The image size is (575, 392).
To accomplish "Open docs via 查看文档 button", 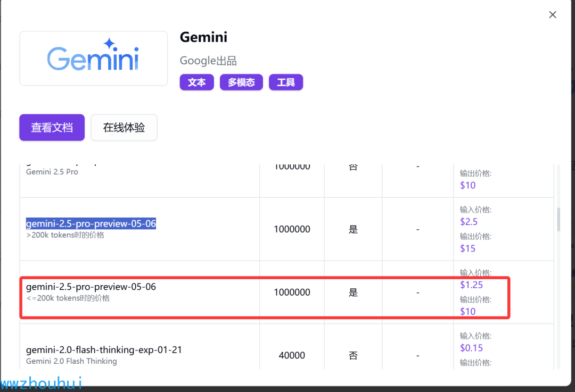I will point(52,128).
